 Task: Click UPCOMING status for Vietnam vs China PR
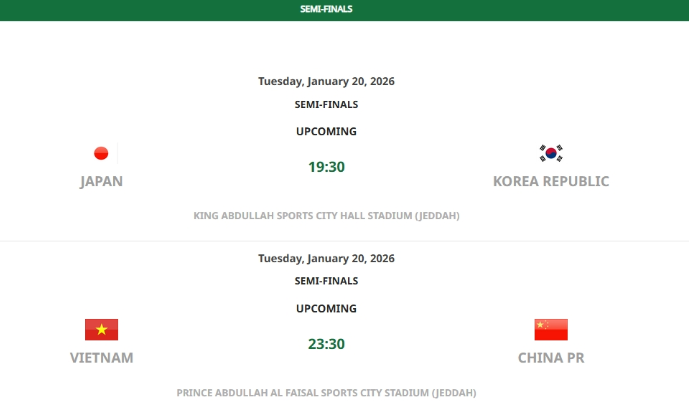[x=326, y=308]
